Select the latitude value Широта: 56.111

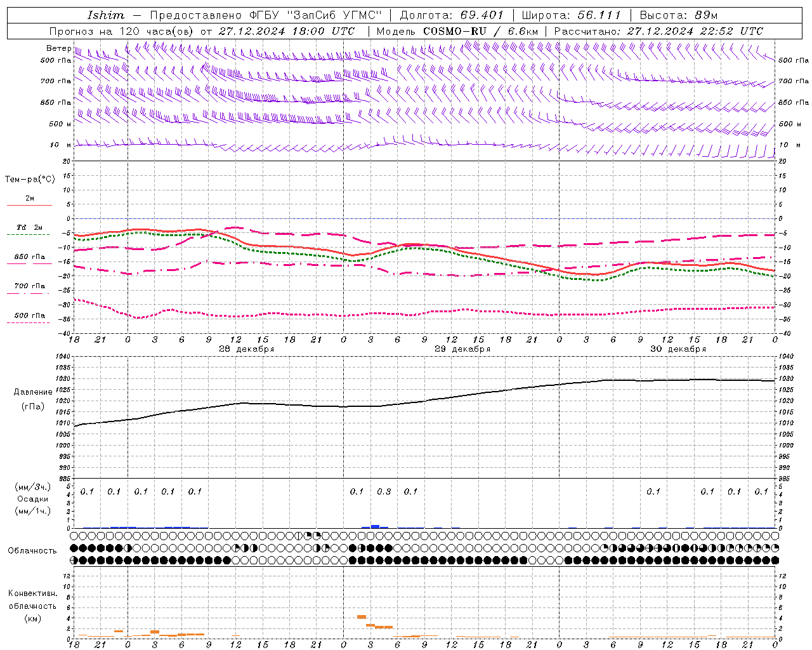tap(571, 15)
